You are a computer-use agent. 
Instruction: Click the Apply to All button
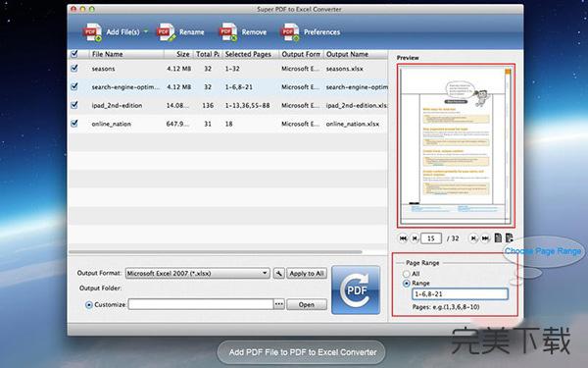(x=307, y=274)
